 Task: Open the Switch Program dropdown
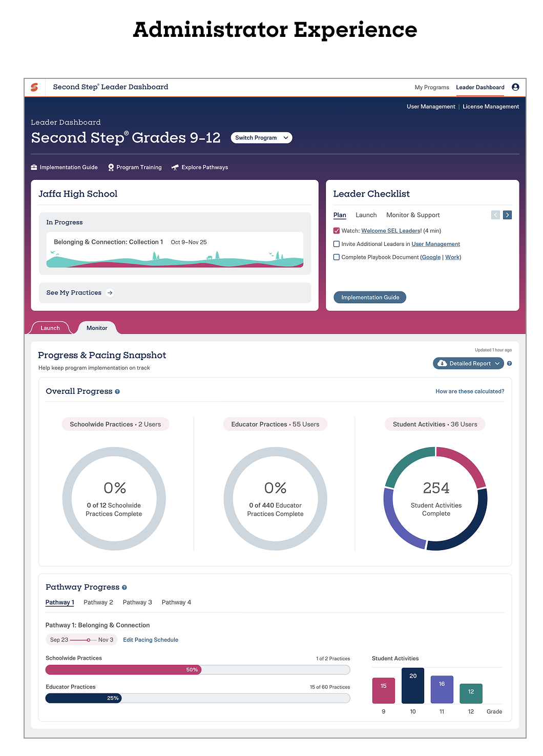pyautogui.click(x=262, y=138)
